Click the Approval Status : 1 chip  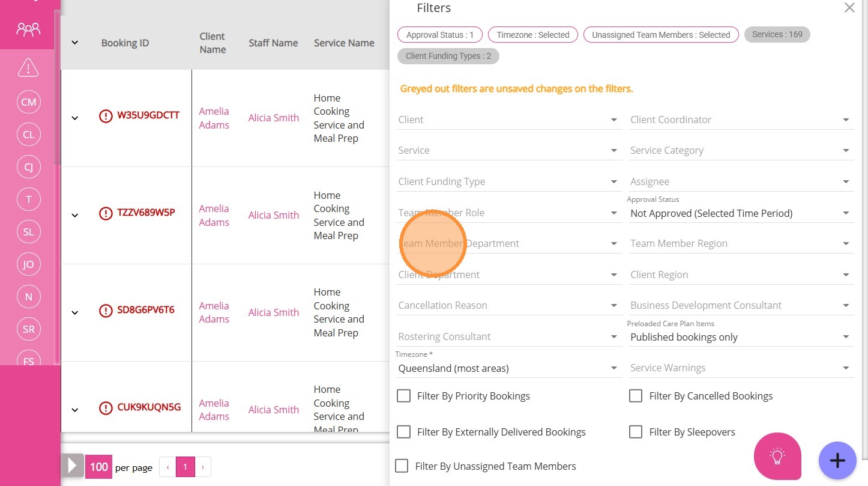click(x=439, y=35)
